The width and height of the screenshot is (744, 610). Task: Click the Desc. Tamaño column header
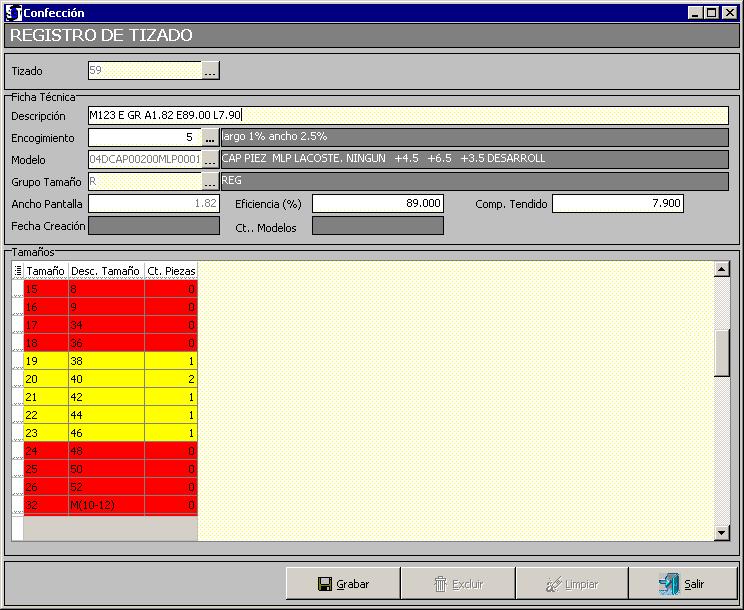point(106,270)
